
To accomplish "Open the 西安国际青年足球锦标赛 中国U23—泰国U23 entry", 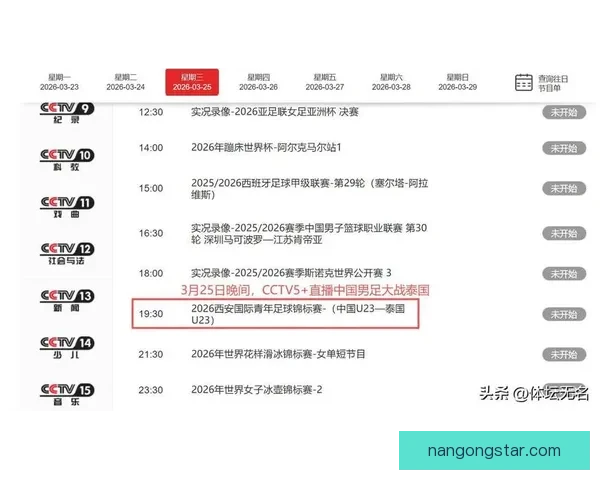I will [x=298, y=314].
